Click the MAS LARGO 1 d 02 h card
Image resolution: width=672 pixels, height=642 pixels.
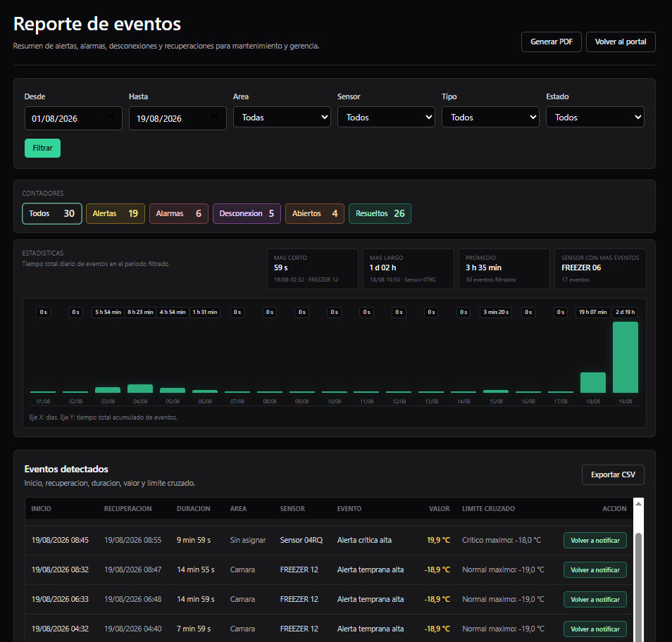pyautogui.click(x=409, y=268)
